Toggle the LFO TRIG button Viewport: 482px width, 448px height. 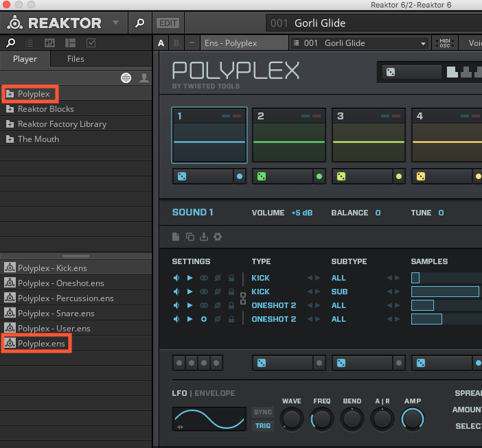click(263, 425)
